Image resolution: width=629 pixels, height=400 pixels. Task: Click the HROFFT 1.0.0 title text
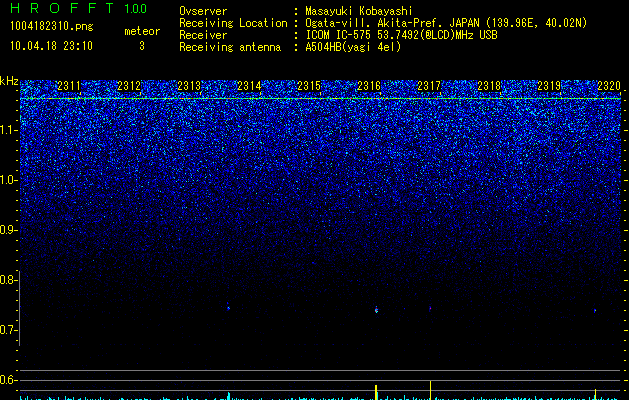coord(79,8)
